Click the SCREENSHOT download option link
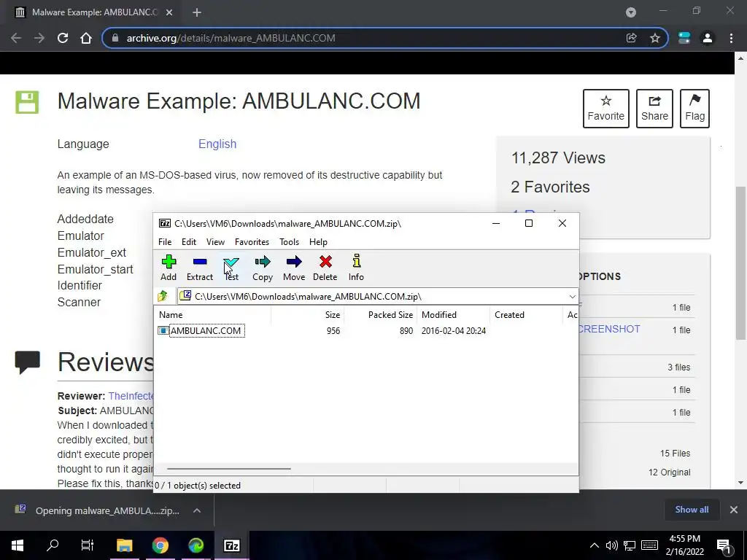 pyautogui.click(x=609, y=329)
